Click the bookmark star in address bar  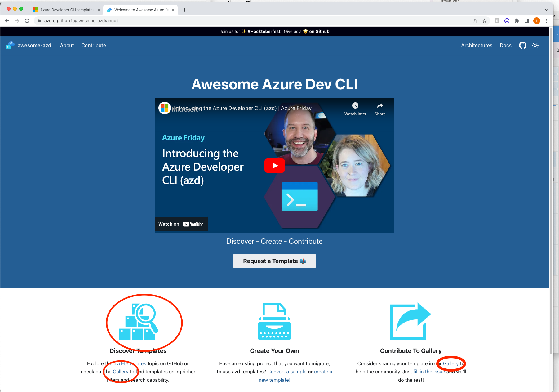[x=485, y=21]
